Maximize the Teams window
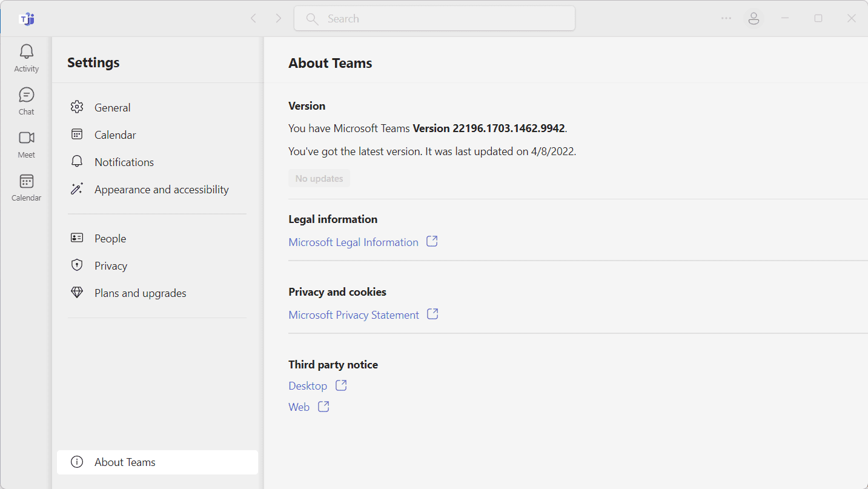The height and width of the screenshot is (489, 868). [x=818, y=18]
